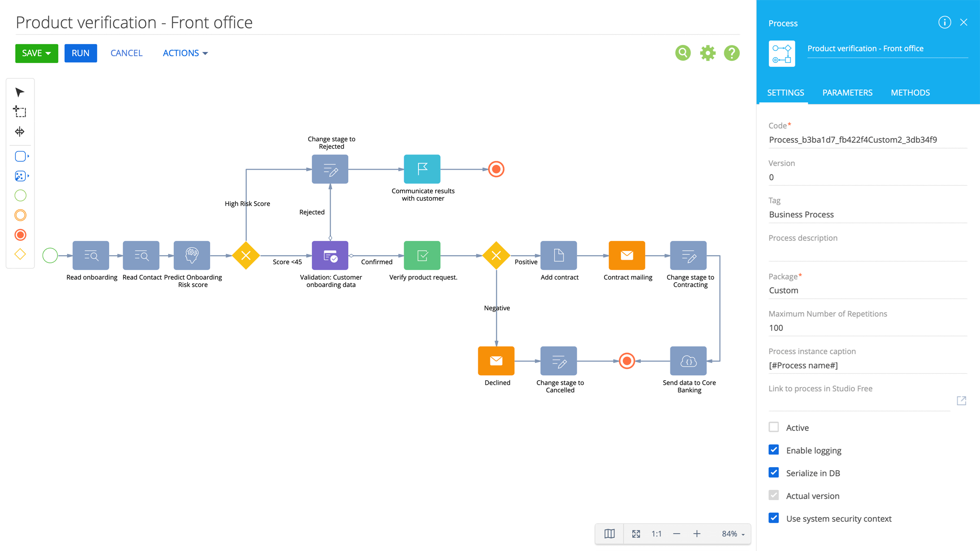Click the search magnifier icon in toolbar

click(x=683, y=53)
